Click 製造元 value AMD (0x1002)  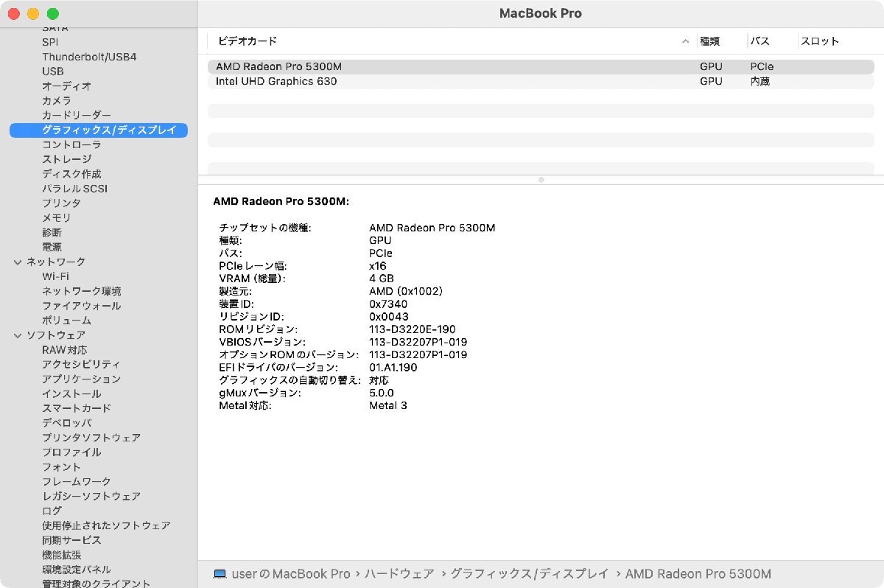tap(406, 291)
